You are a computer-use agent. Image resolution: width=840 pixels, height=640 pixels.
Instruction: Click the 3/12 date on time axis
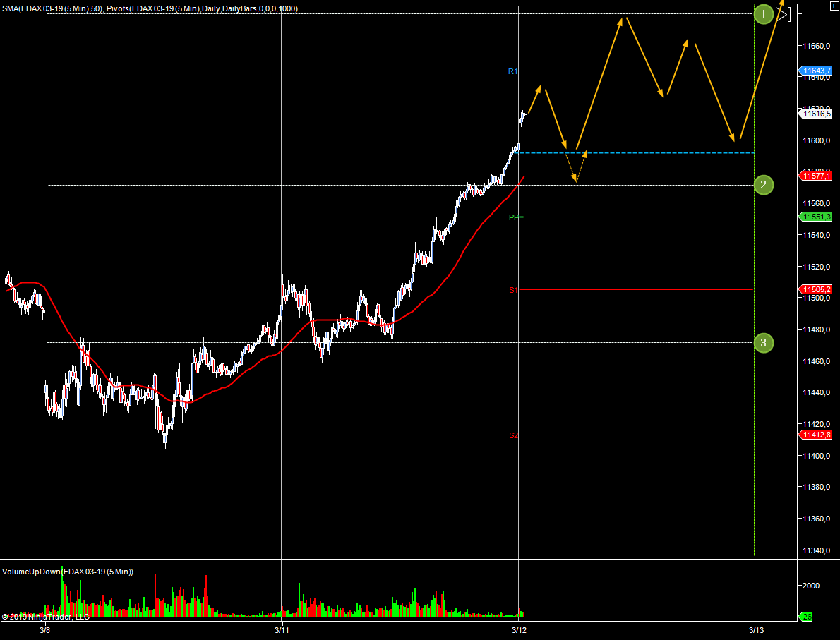[x=519, y=629]
